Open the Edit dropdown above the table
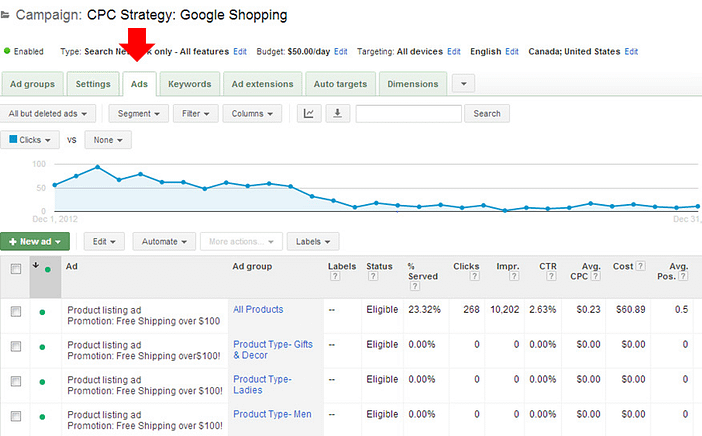Viewport: 702px width, 436px height. (x=104, y=241)
